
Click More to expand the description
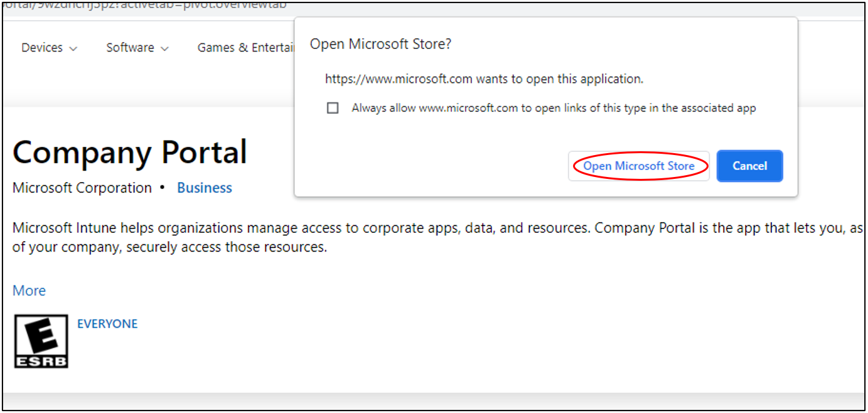[x=29, y=291]
